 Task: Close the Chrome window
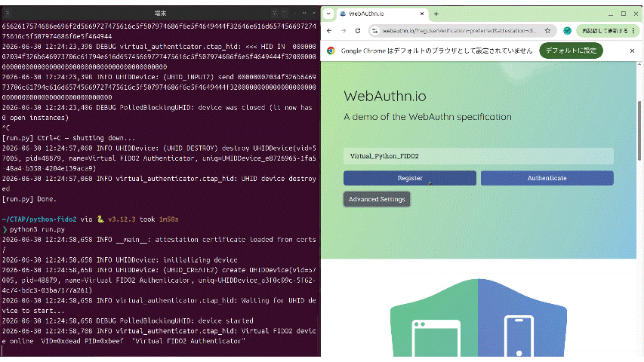[x=636, y=14]
